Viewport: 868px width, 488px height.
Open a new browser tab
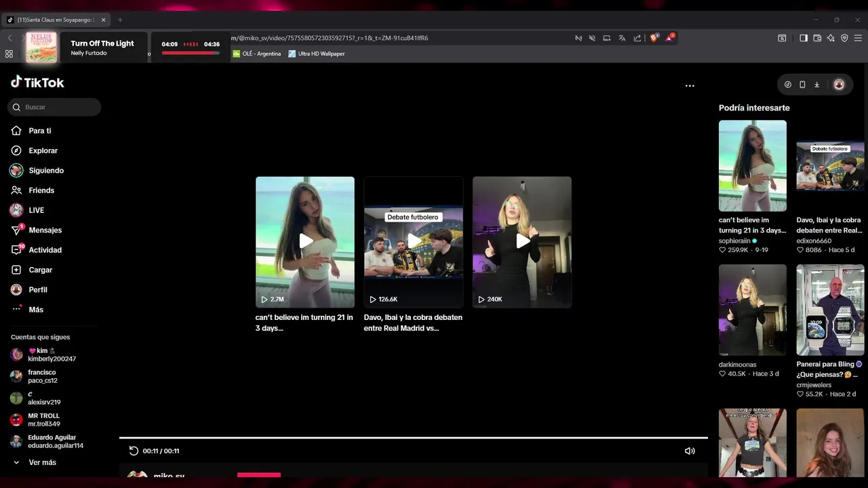click(120, 20)
